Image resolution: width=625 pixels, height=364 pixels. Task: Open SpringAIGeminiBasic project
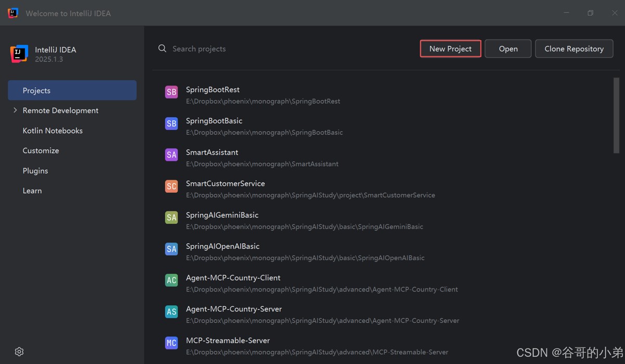pos(222,215)
